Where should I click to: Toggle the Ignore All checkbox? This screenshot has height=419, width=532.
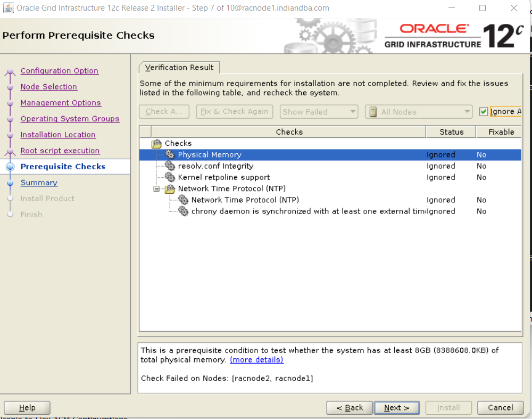[484, 112]
